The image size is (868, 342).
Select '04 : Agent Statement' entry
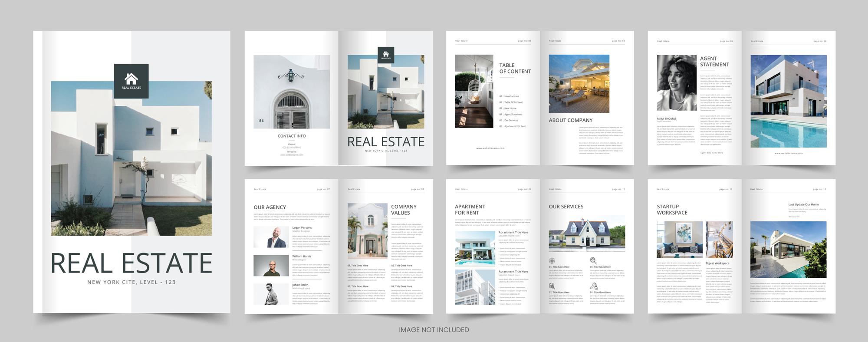pos(511,115)
